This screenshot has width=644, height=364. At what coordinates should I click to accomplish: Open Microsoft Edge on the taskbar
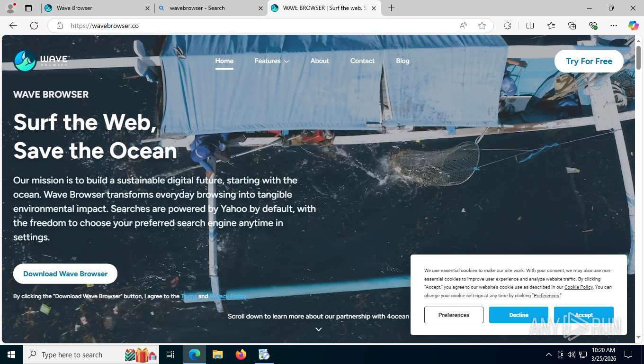pyautogui.click(x=195, y=355)
